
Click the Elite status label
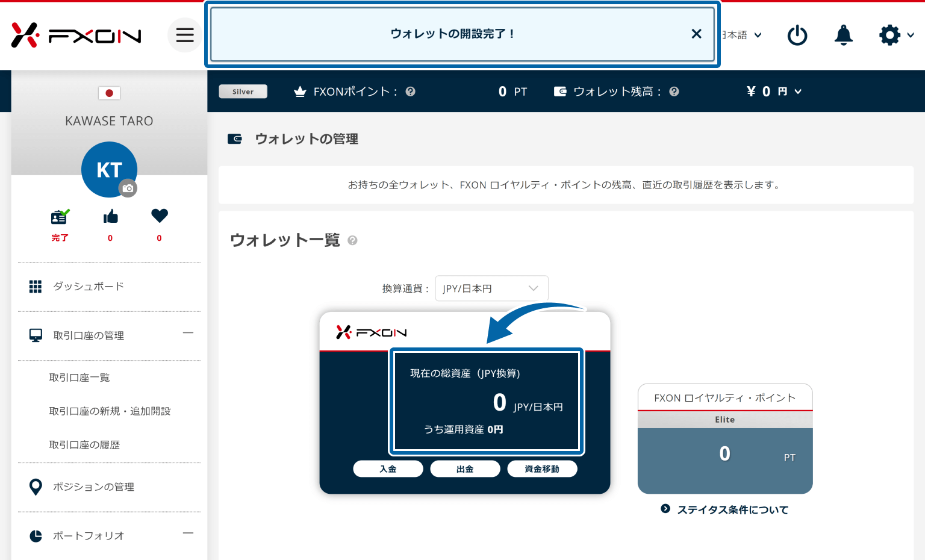pos(725,420)
